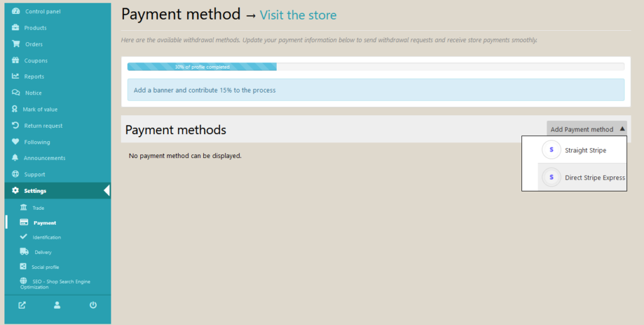The width and height of the screenshot is (644, 325).
Task: Open the Reports section
Action: [57, 76]
